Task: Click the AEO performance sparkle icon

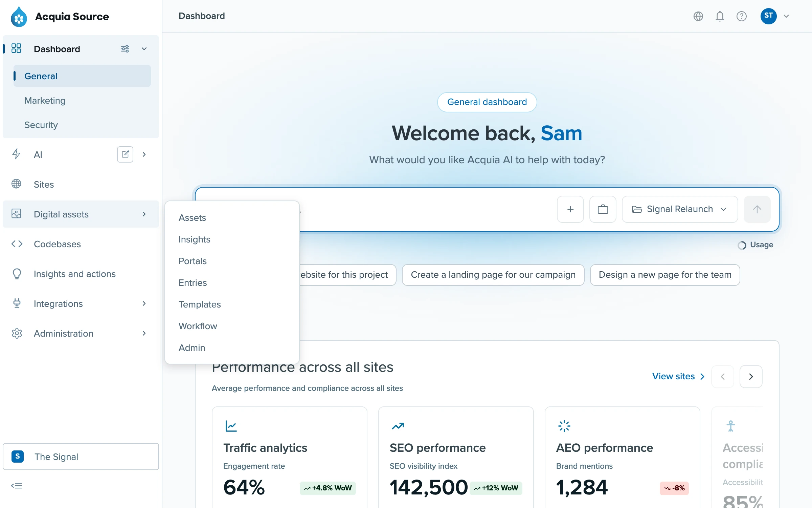Action: (x=564, y=426)
